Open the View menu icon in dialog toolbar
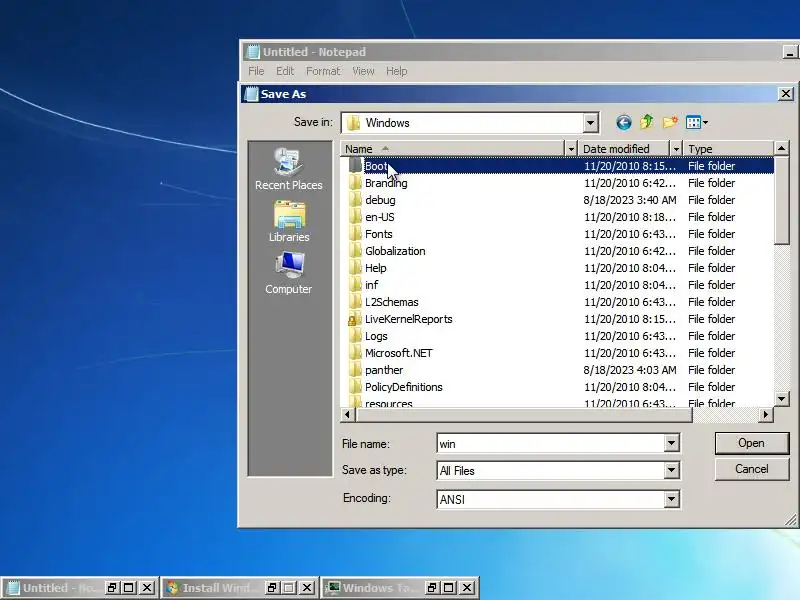 (x=697, y=122)
